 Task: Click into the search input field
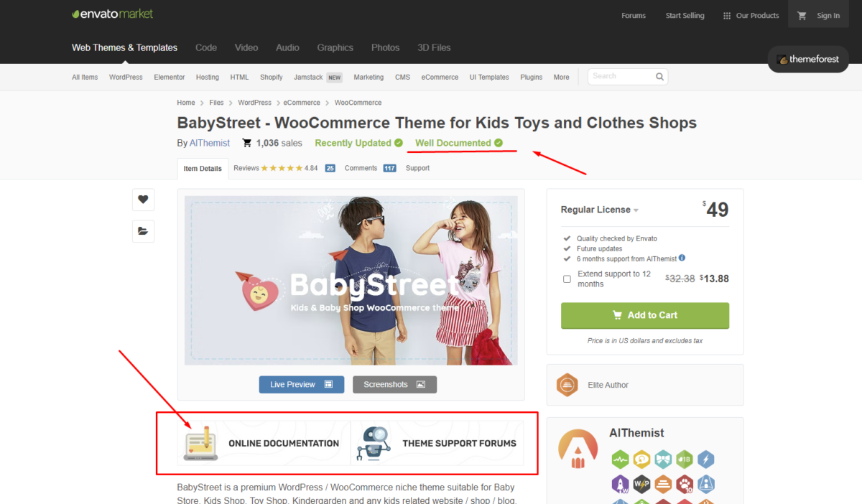click(621, 77)
